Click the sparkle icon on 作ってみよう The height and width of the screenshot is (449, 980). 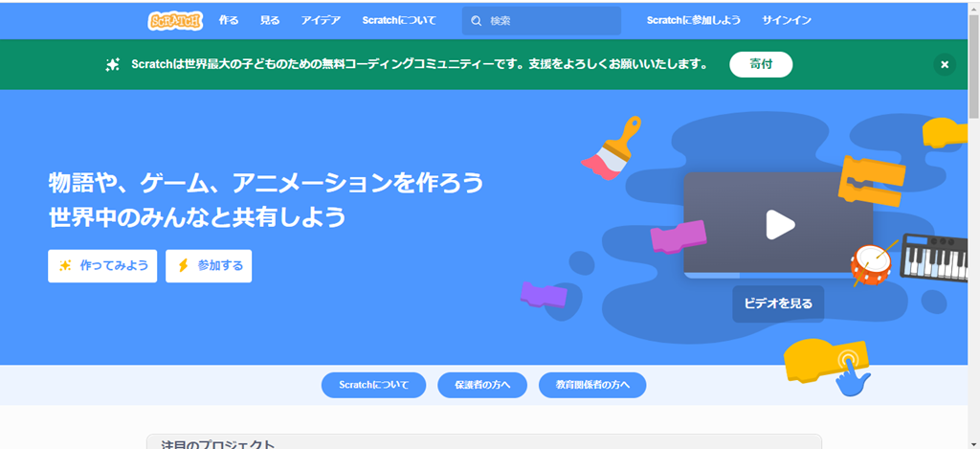tap(65, 266)
